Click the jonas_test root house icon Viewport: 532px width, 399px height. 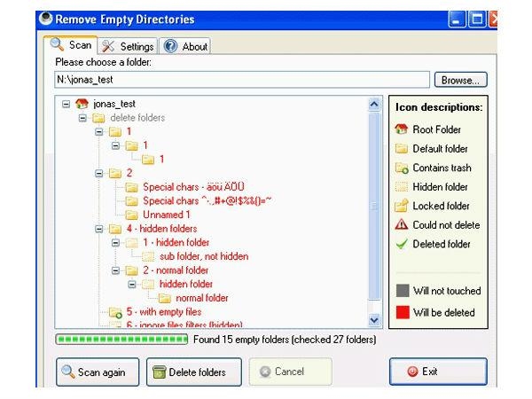(82, 104)
